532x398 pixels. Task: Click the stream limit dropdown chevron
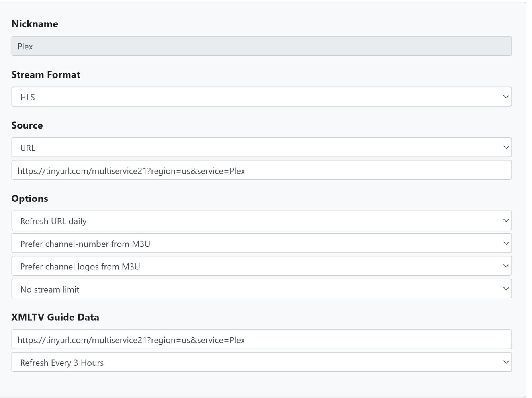pos(506,289)
